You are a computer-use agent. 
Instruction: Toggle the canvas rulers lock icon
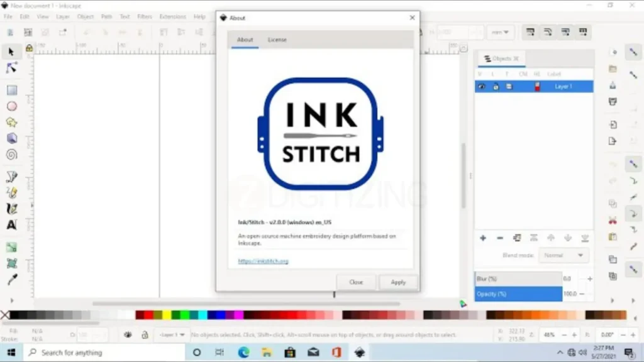[x=29, y=48]
